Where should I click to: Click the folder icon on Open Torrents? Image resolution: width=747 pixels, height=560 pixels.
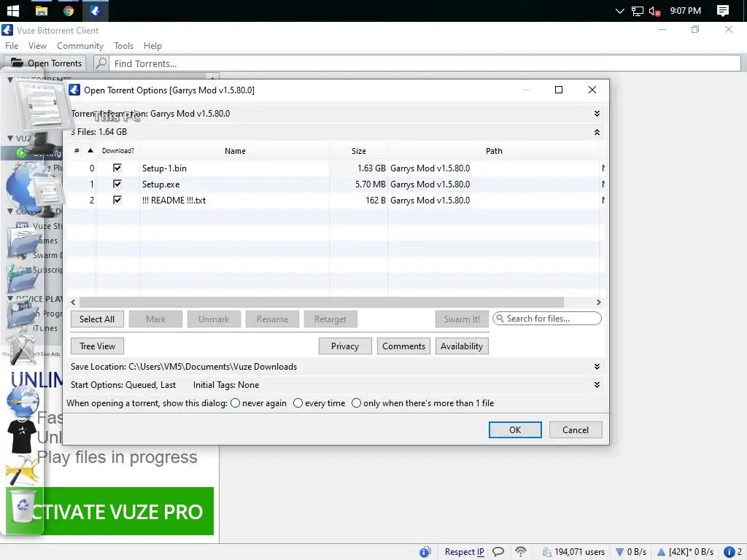click(17, 63)
